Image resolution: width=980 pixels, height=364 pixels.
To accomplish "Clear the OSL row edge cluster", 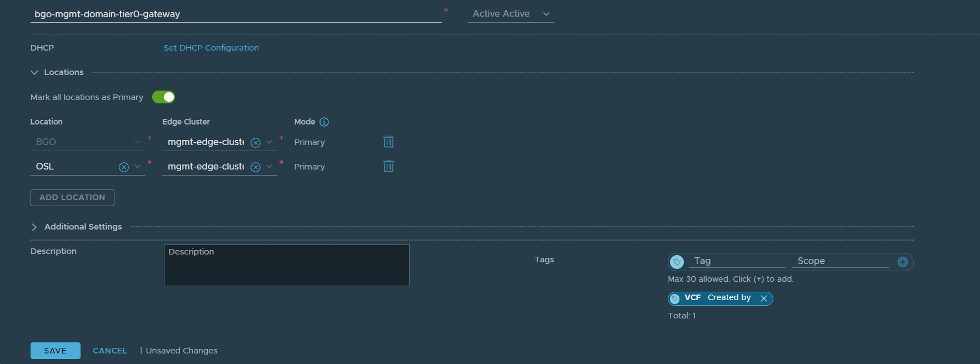I will click(256, 167).
